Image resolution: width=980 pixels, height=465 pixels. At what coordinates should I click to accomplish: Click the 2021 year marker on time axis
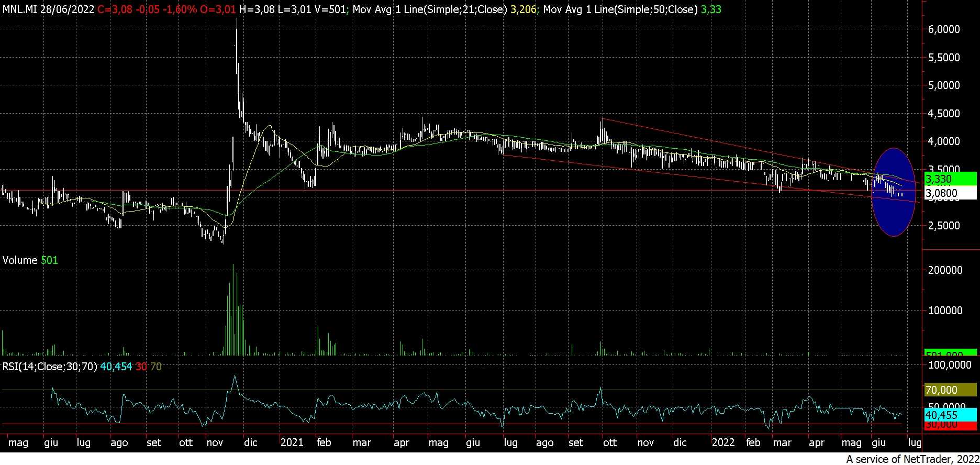(292, 442)
